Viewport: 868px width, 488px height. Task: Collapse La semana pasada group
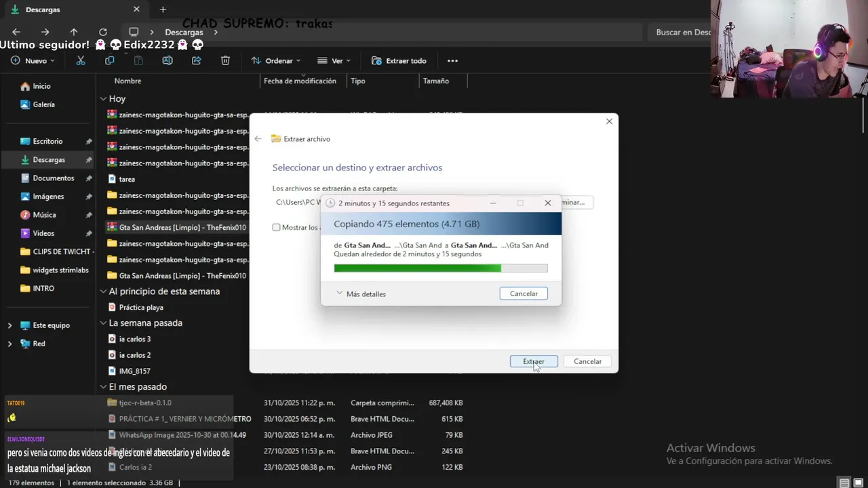point(103,323)
